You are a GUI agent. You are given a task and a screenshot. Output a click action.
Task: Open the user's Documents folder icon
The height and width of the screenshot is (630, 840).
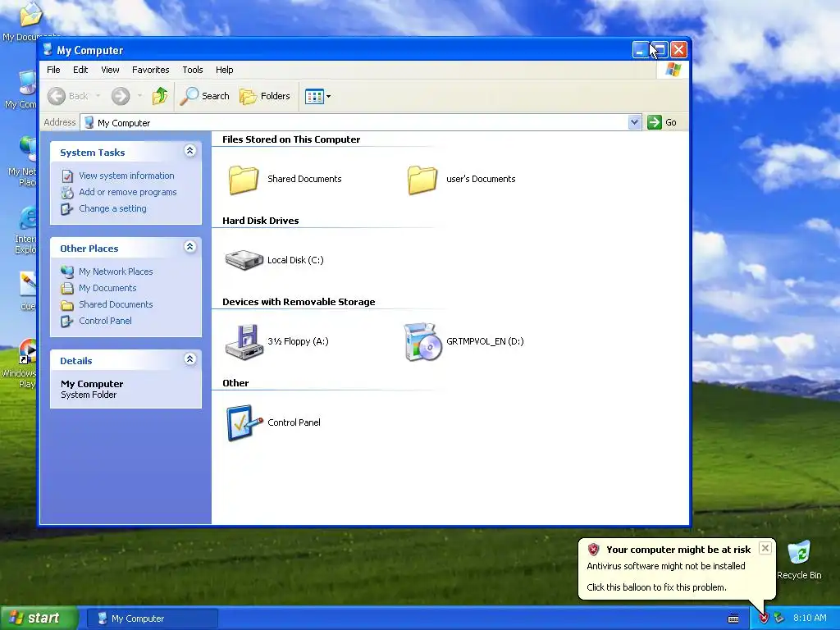click(422, 180)
